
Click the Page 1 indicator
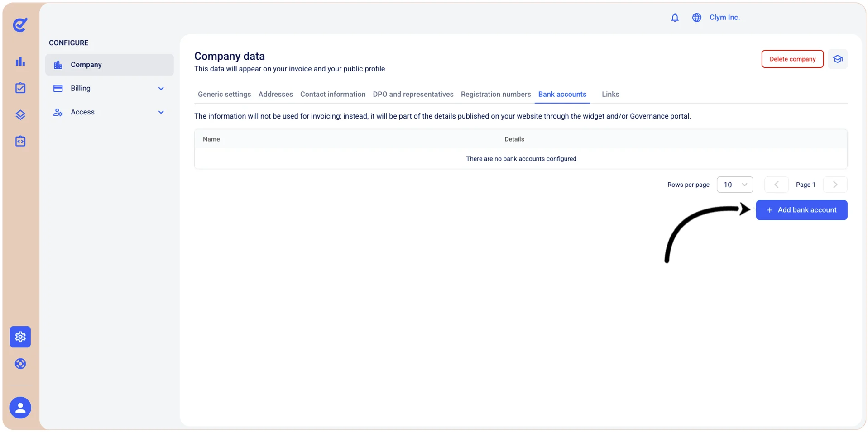tap(806, 185)
